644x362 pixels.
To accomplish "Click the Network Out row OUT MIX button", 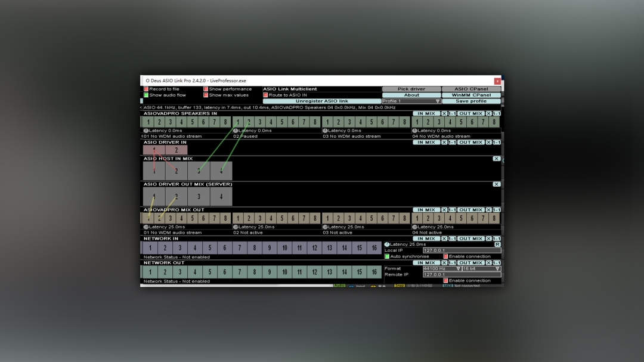I will click(x=470, y=262).
